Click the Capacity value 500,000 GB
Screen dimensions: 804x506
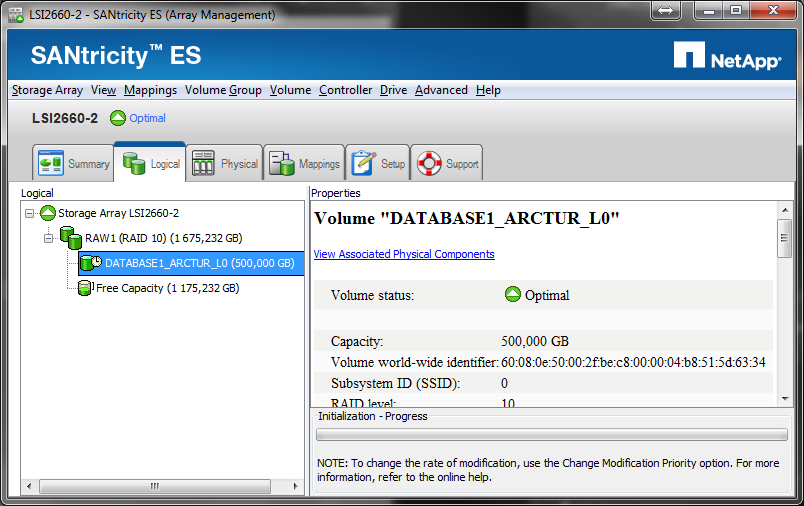535,341
